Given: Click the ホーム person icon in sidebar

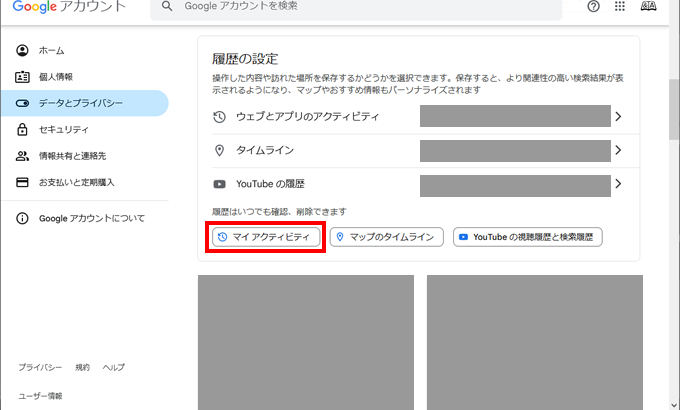Looking at the screenshot, I should (22, 50).
